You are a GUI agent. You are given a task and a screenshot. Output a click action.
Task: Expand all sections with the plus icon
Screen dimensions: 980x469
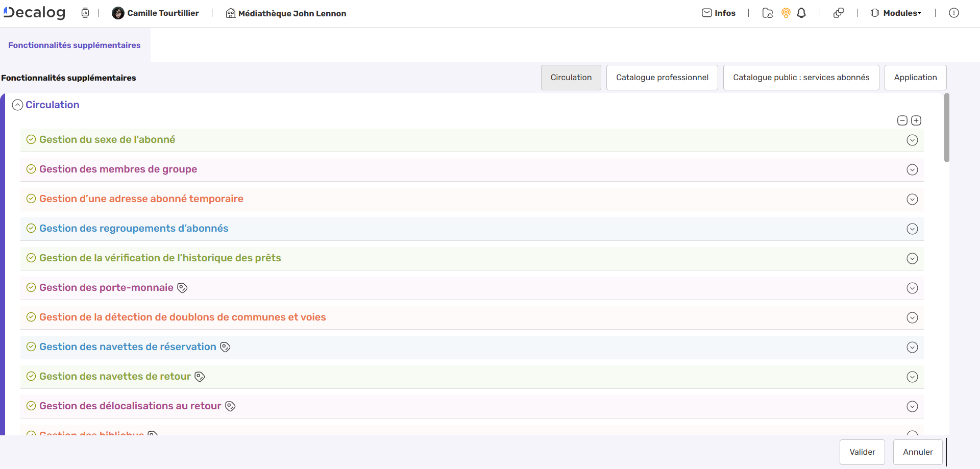[x=916, y=120]
